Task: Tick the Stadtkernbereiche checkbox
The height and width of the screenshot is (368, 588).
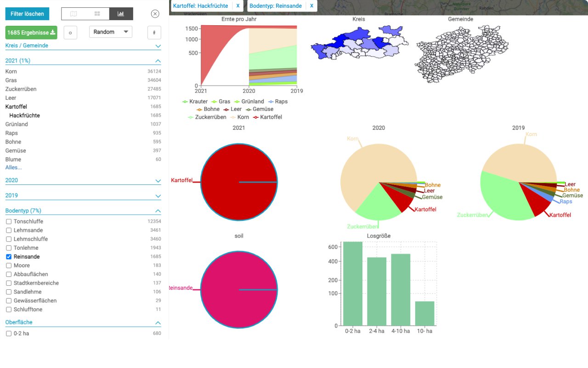Action: point(9,283)
